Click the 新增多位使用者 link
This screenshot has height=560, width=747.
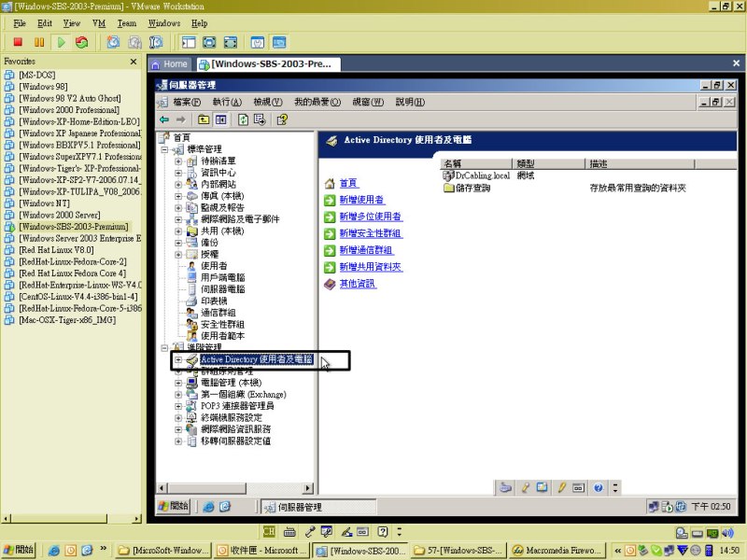(x=371, y=217)
